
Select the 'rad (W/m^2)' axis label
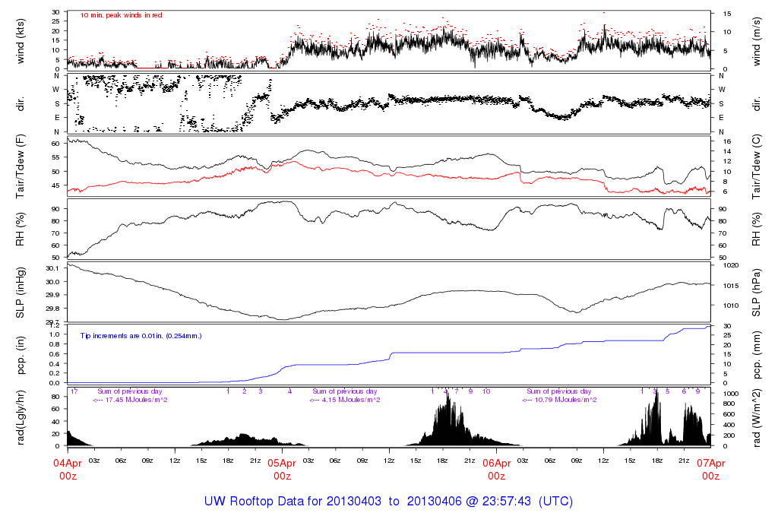point(757,418)
